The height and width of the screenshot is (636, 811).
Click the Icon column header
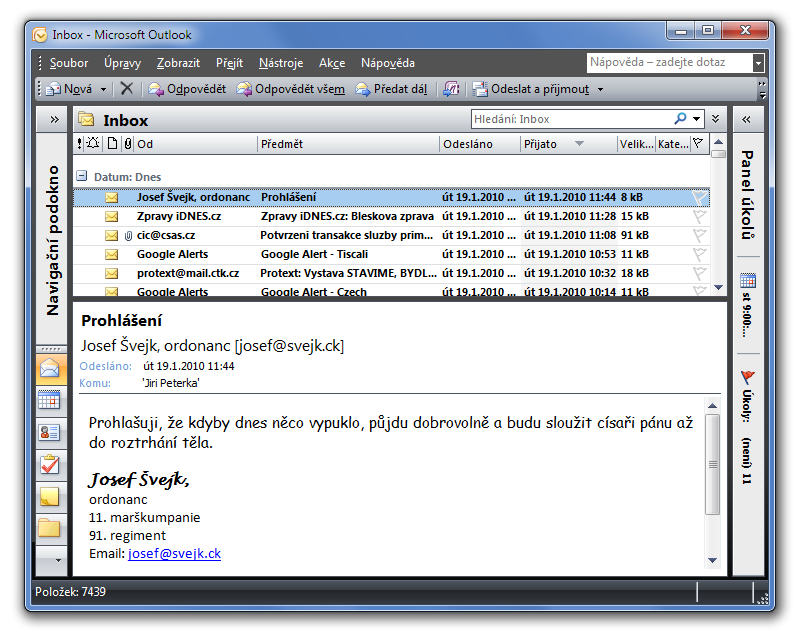tap(112, 143)
